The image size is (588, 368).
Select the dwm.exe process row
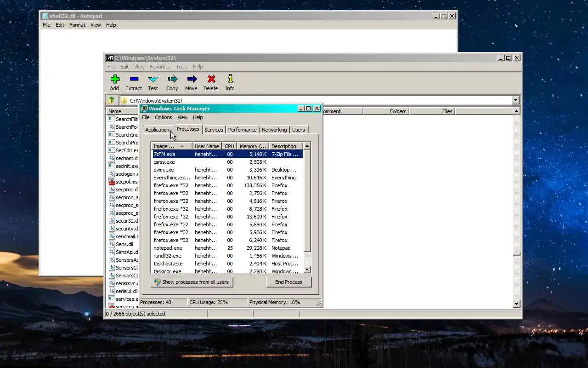[227, 170]
